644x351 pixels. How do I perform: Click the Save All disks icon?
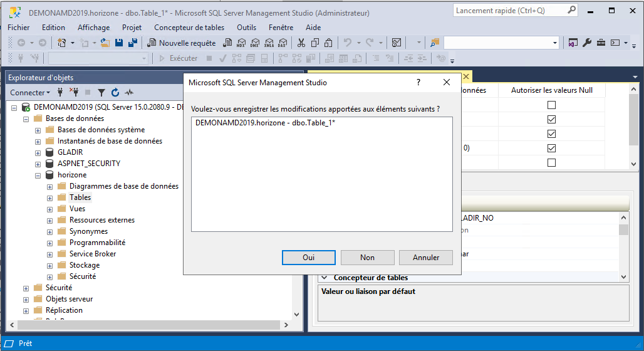click(x=132, y=43)
